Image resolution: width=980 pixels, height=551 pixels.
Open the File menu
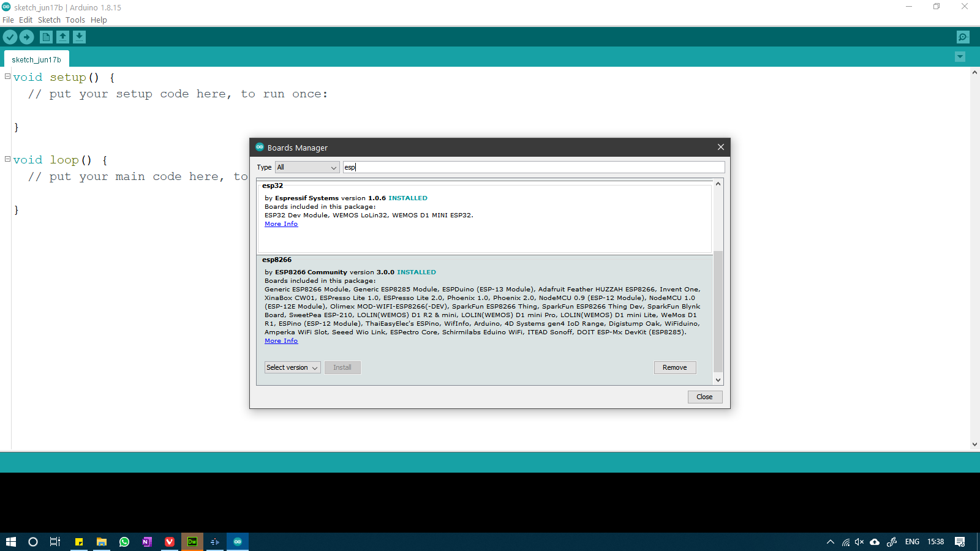click(8, 20)
